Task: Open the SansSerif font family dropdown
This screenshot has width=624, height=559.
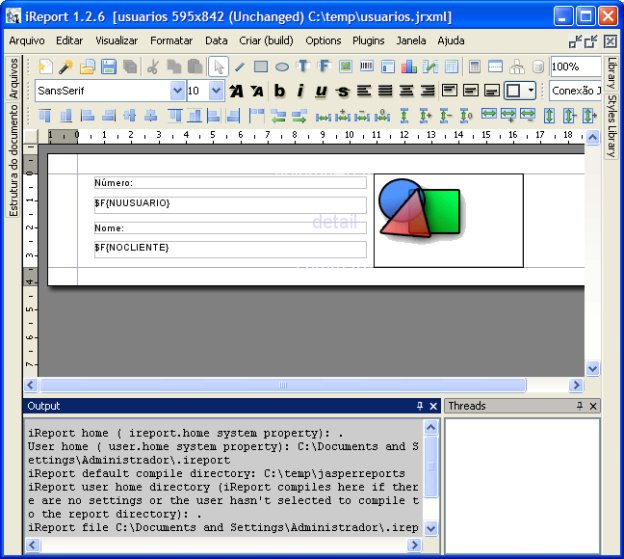Action: click(178, 91)
